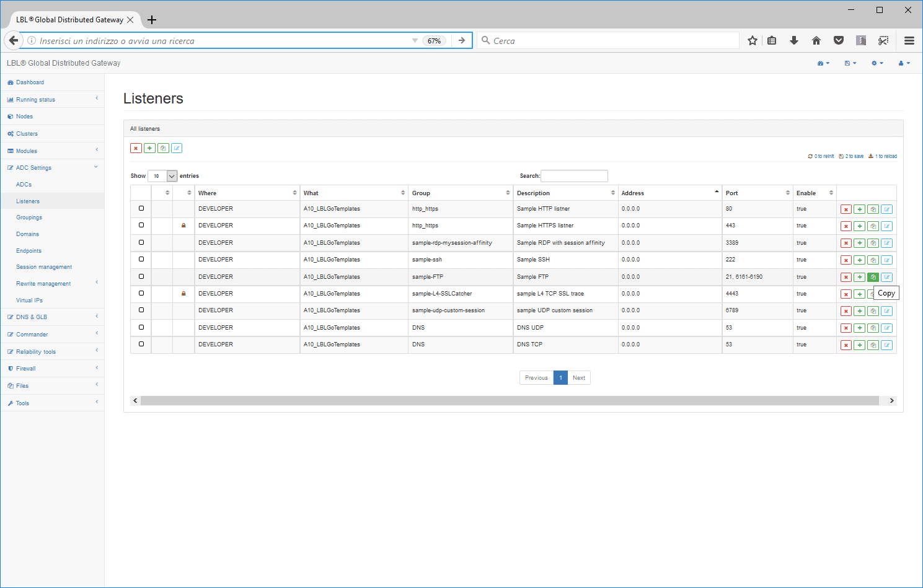Image resolution: width=923 pixels, height=588 pixels.
Task: Open the Dashboard sidebar item
Action: click(x=52, y=82)
